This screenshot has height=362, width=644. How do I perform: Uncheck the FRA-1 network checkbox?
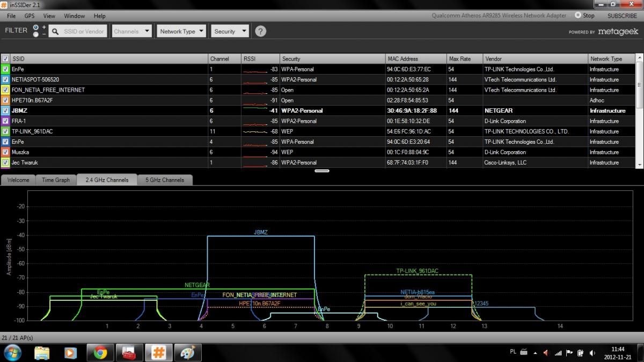[5, 121]
